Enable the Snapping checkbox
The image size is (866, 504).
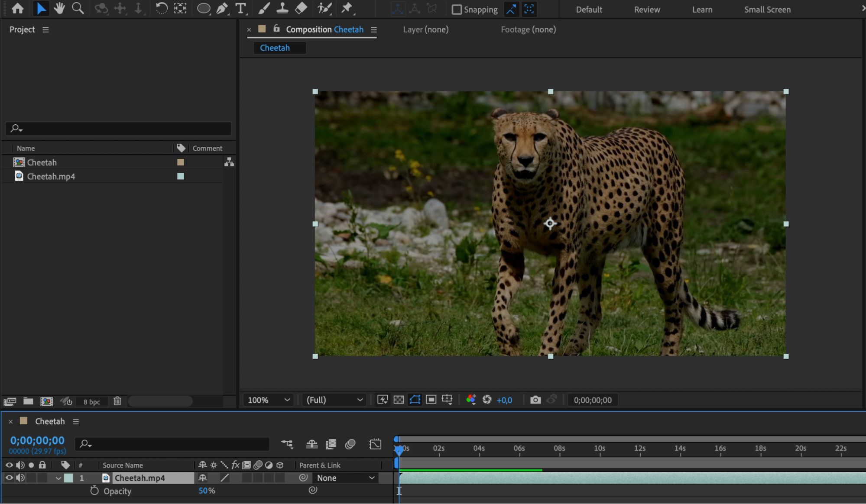click(x=457, y=10)
